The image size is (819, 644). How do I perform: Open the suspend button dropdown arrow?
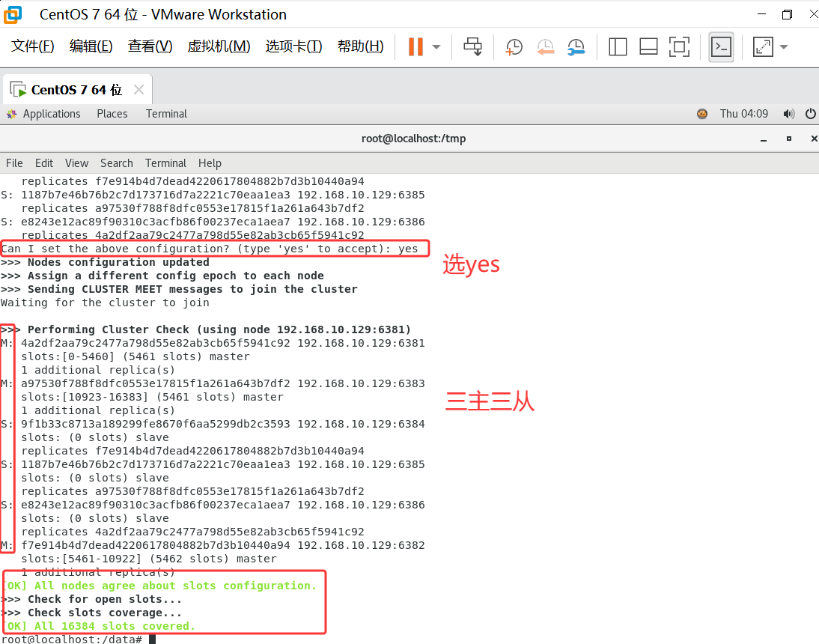click(435, 46)
